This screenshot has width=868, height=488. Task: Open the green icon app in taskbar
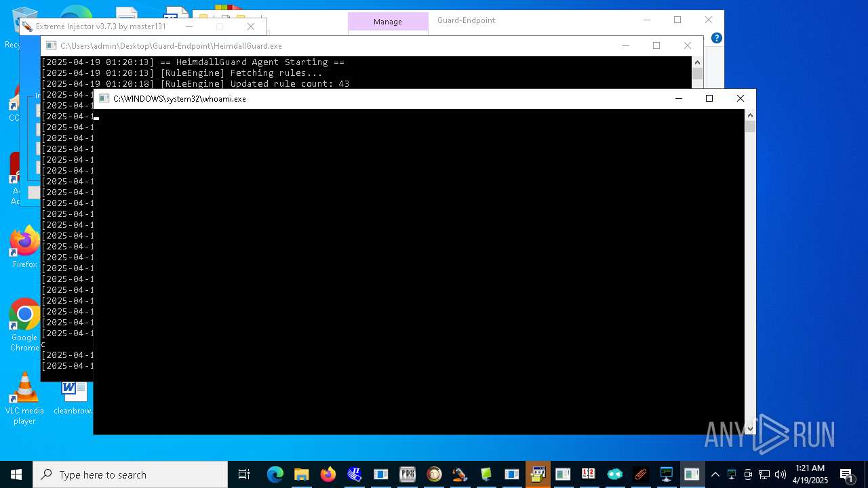(486, 474)
